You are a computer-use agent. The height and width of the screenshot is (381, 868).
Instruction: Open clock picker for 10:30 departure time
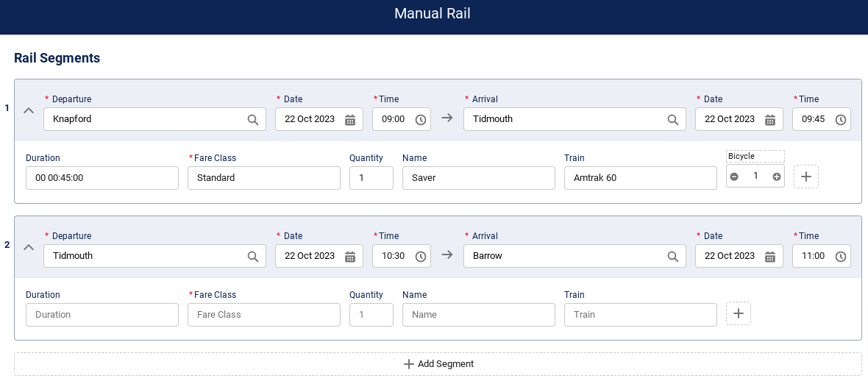pyautogui.click(x=421, y=256)
